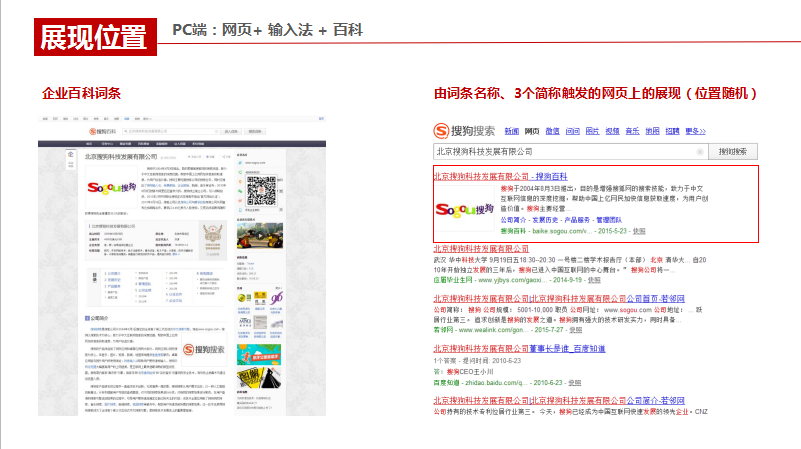801x449 pixels.
Task: Open 快照 for the wealink.com 2015-7-27 result
Action: 576,330
